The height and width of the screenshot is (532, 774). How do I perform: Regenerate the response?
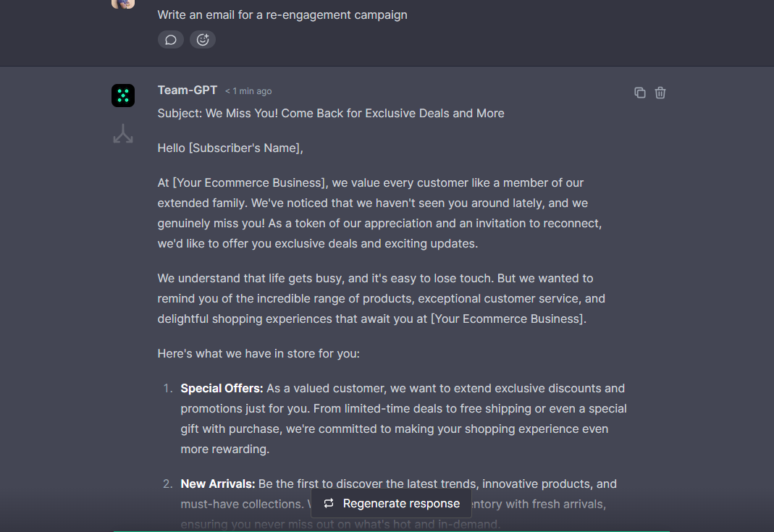click(391, 503)
